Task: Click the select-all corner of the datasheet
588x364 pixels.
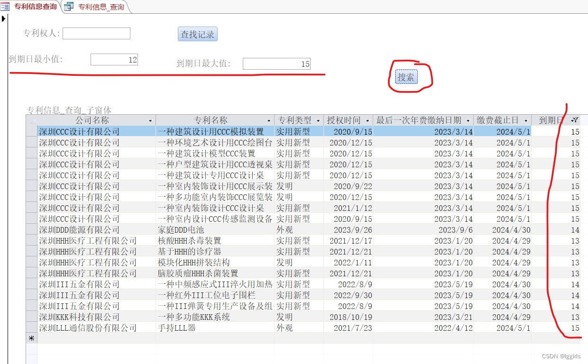Action: [32, 120]
